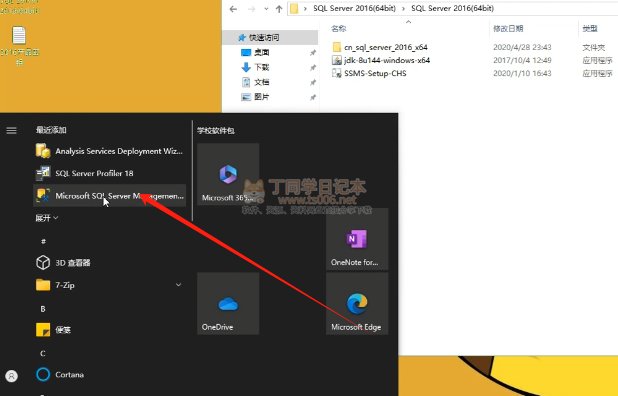618x396 pixels.
Task: Go forward in File Explorer
Action: (x=251, y=9)
